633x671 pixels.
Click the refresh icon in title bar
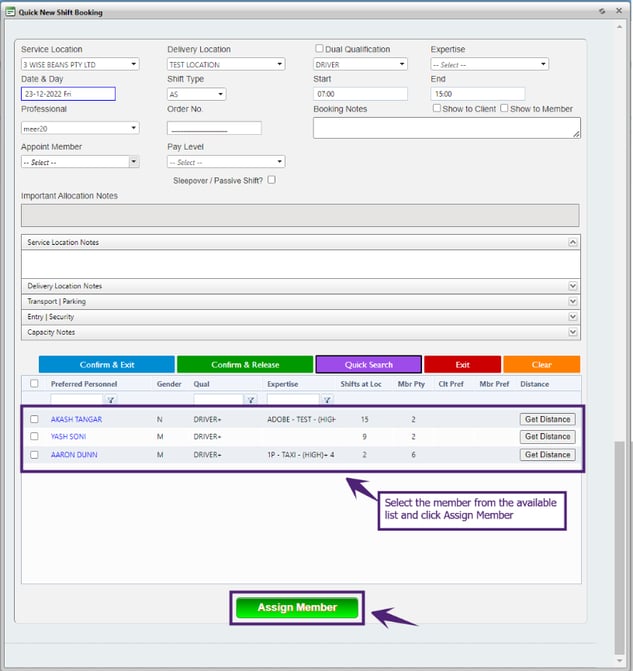coord(602,12)
